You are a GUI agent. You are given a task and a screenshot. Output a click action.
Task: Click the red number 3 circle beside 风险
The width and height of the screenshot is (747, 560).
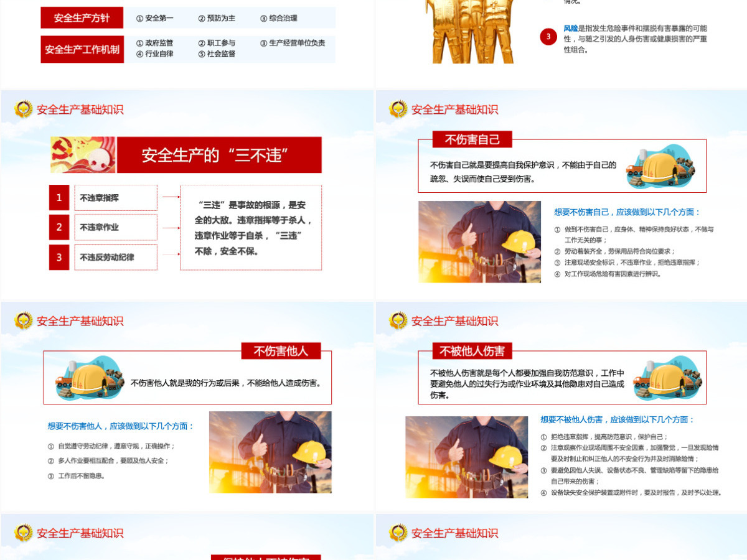(x=548, y=37)
